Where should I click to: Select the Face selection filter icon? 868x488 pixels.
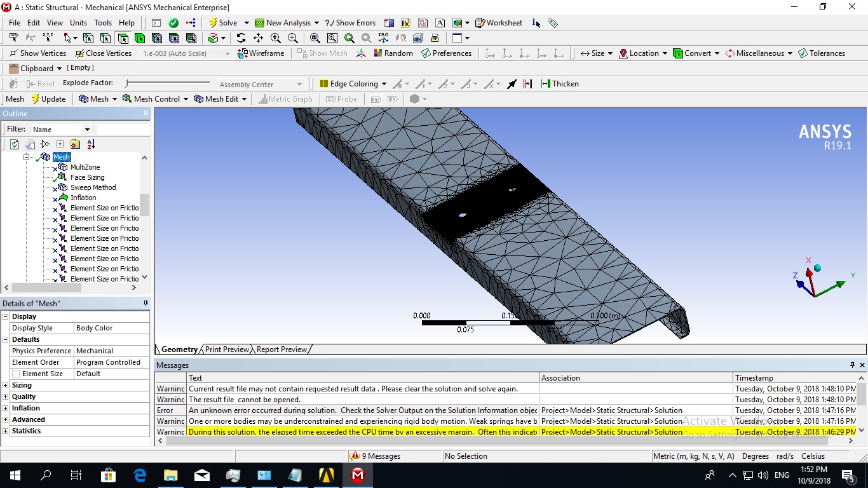pos(123,38)
